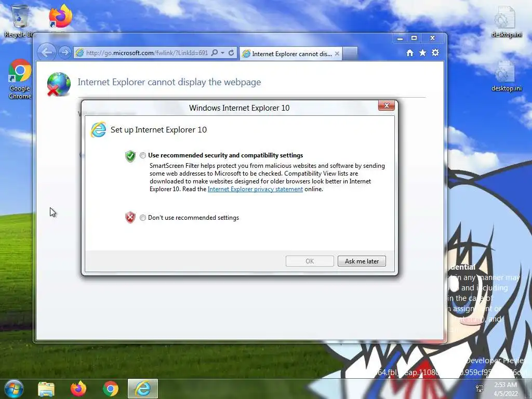Screen dimensions: 532x399
Task: Refresh the page using the reload icon
Action: tap(231, 52)
